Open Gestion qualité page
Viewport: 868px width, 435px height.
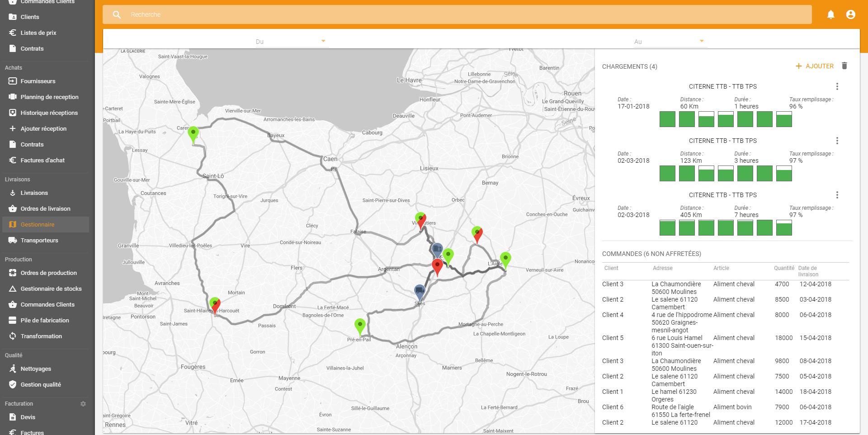click(41, 385)
